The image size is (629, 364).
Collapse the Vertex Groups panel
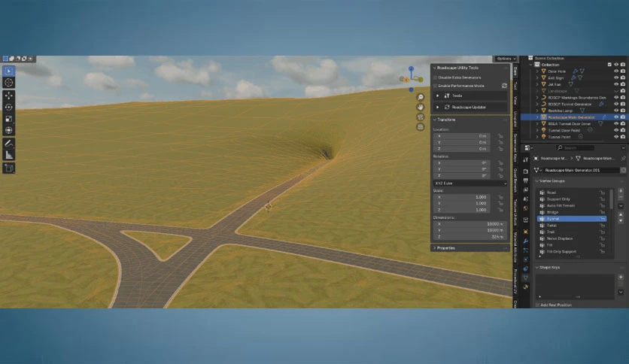click(537, 180)
